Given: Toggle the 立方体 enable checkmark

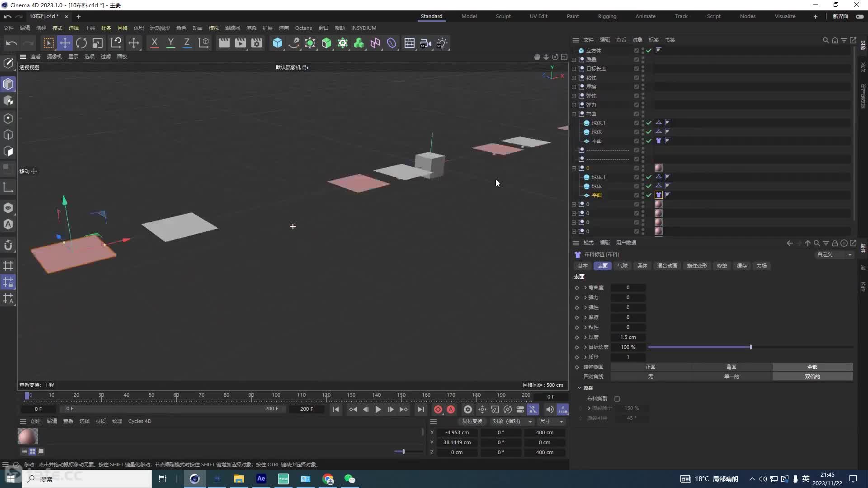Looking at the screenshot, I should (649, 51).
